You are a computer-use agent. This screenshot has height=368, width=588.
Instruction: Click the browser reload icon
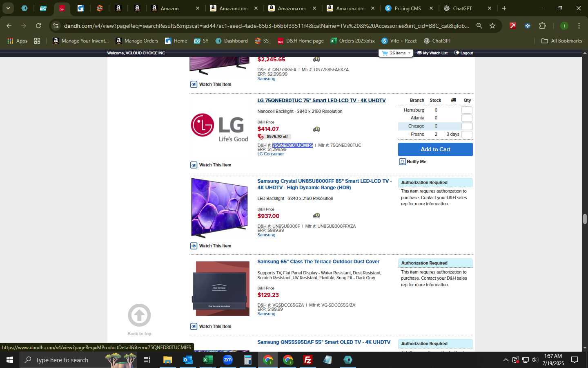(38, 26)
